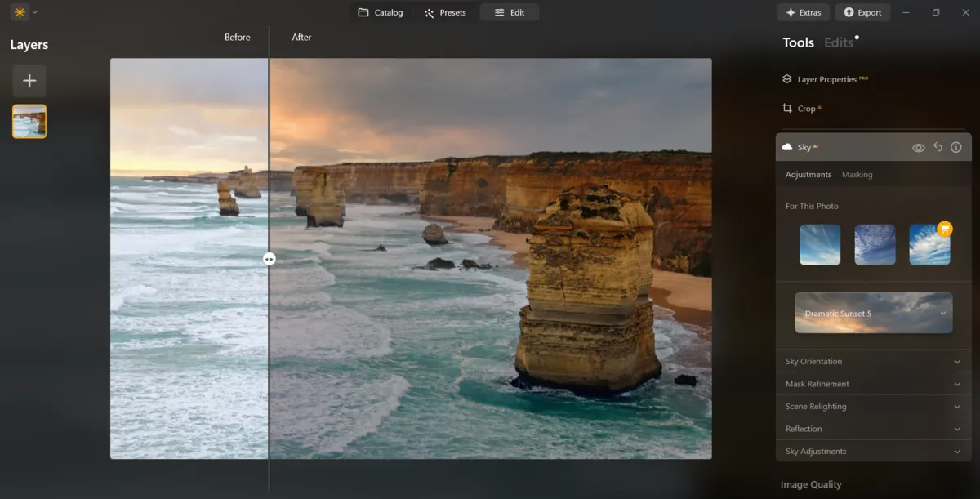Click the Before/After comparison slider handle
Image resolution: width=980 pixels, height=499 pixels.
click(269, 258)
